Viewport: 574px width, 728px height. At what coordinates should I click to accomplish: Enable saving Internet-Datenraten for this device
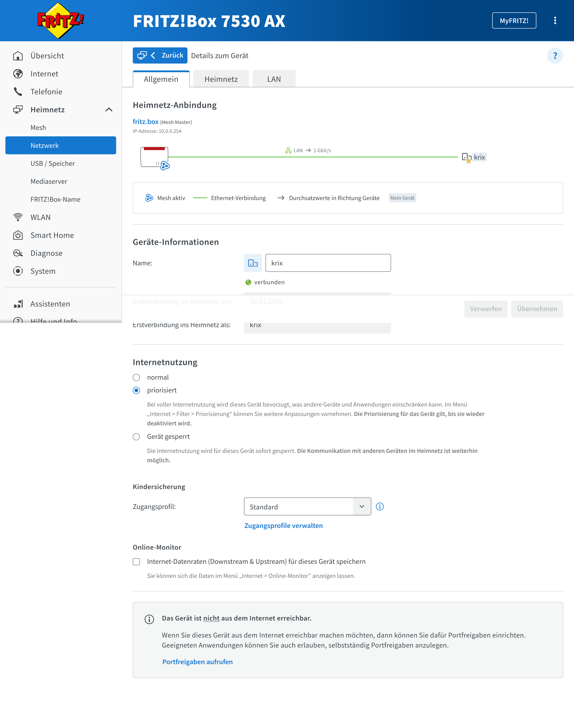136,562
